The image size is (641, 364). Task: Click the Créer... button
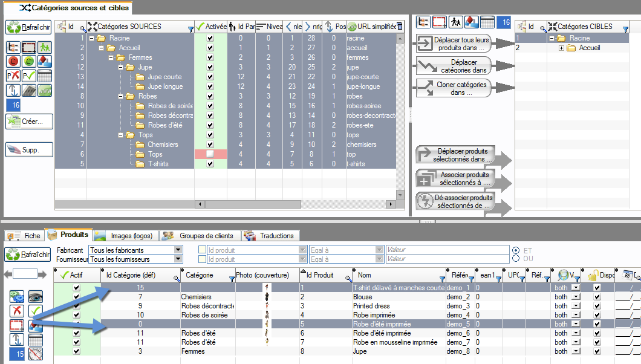click(x=29, y=122)
